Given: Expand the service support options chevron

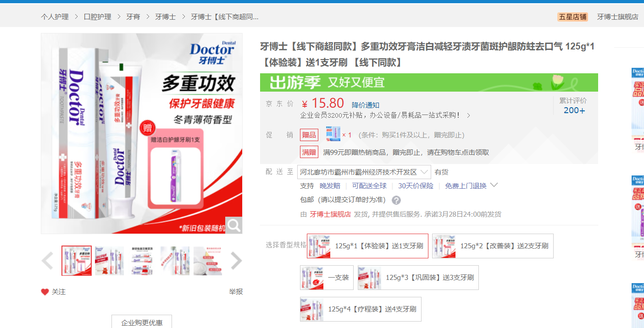Looking at the screenshot, I should pos(494,186).
